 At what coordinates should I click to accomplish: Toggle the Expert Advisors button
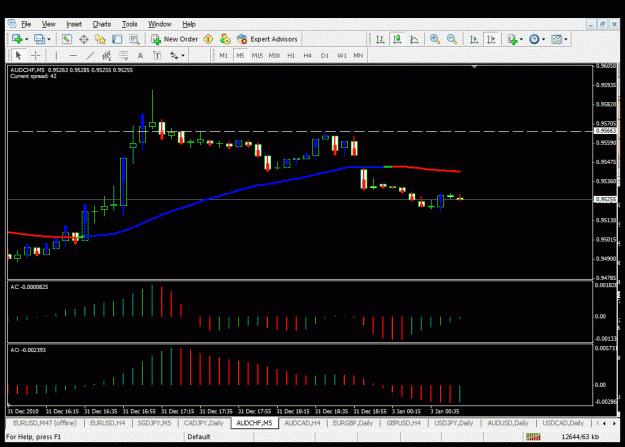coord(267,39)
